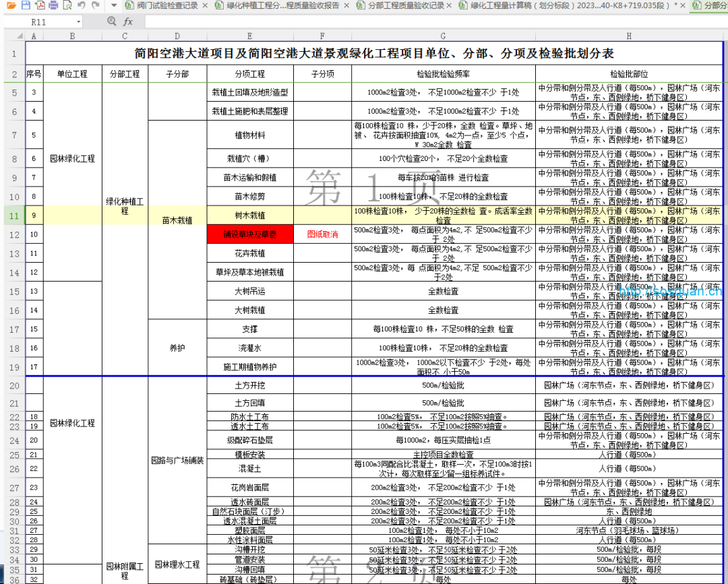Select the 花卉栽植 cell

250,253
